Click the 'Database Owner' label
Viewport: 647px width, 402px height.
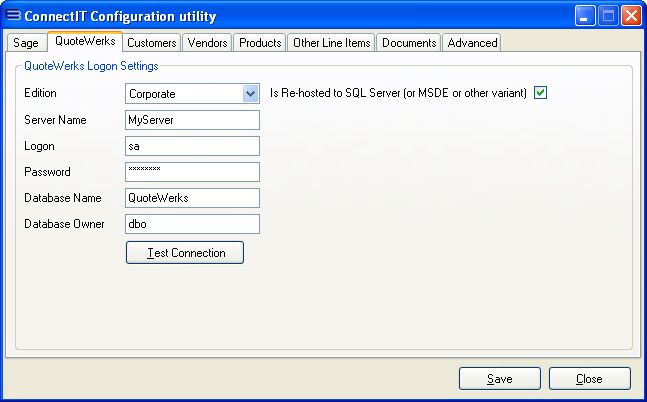click(64, 224)
